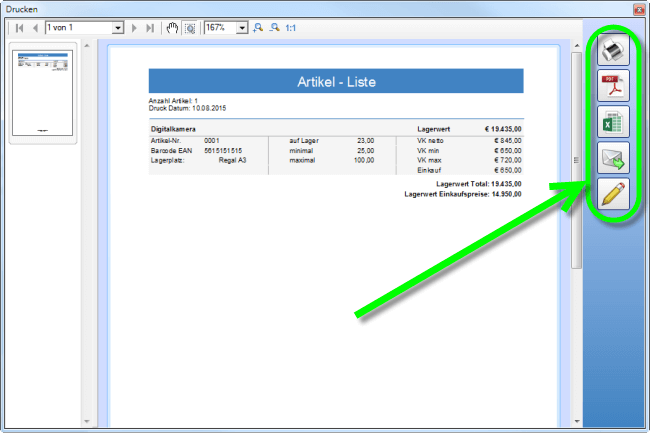Image resolution: width=650 pixels, height=433 pixels.
Task: Go to the next page
Action: pyautogui.click(x=134, y=28)
